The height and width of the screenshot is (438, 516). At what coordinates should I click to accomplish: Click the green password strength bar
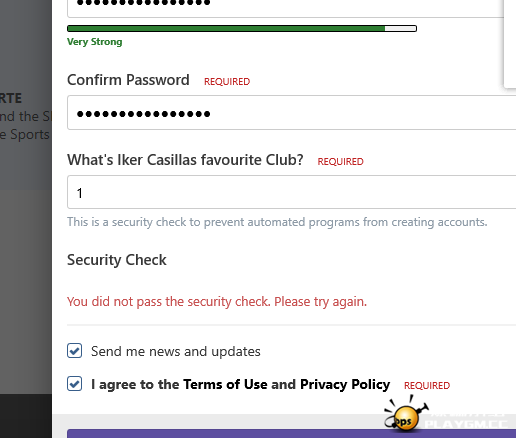(242, 29)
